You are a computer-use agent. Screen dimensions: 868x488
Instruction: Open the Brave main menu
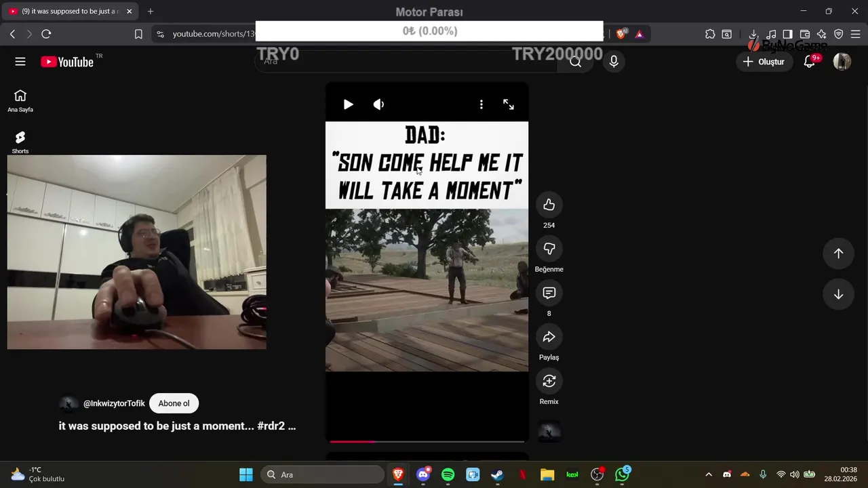pos(856,34)
